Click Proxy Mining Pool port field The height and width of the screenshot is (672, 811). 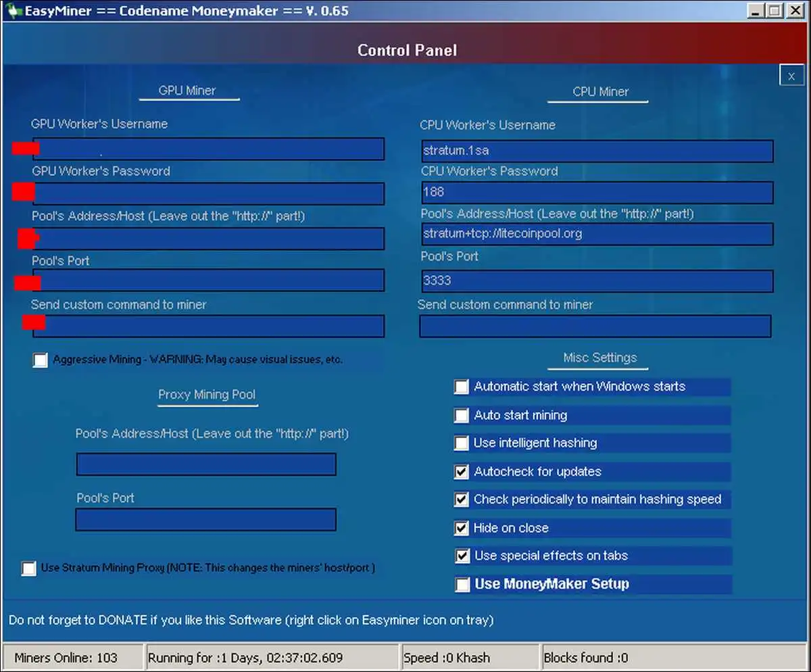(x=205, y=519)
